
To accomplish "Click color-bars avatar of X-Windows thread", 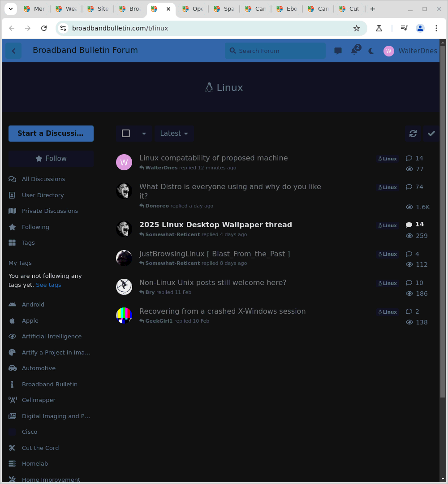I will [124, 315].
